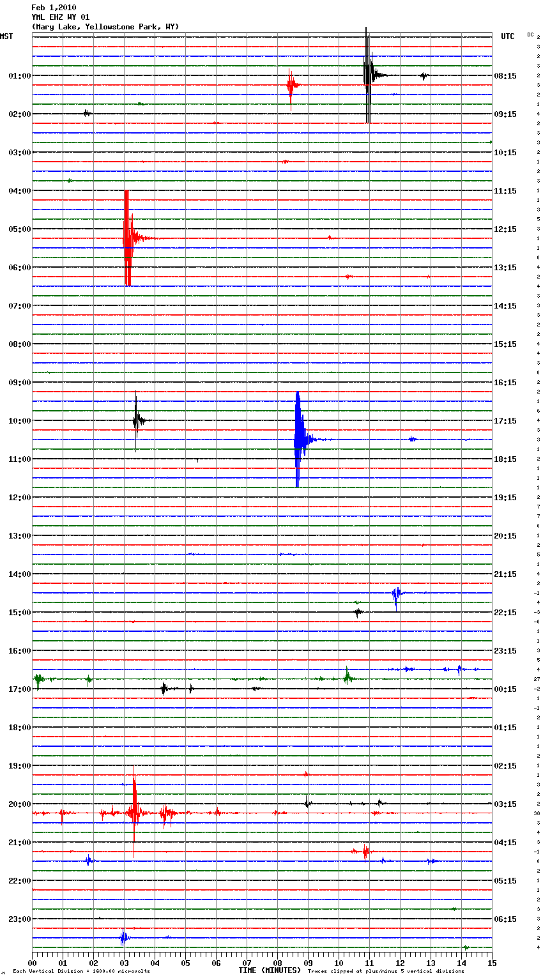Click the '06:15' UTC time label
This screenshot has width=543, height=980.
[x=505, y=919]
